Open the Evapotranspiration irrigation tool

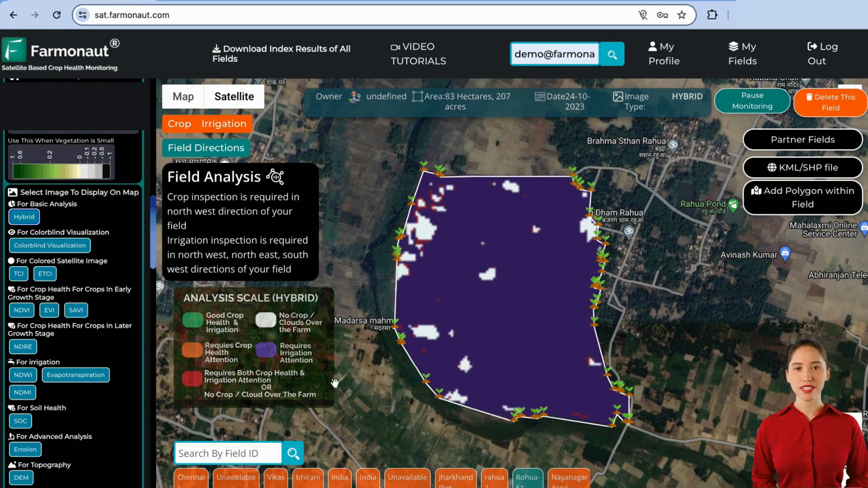click(75, 375)
